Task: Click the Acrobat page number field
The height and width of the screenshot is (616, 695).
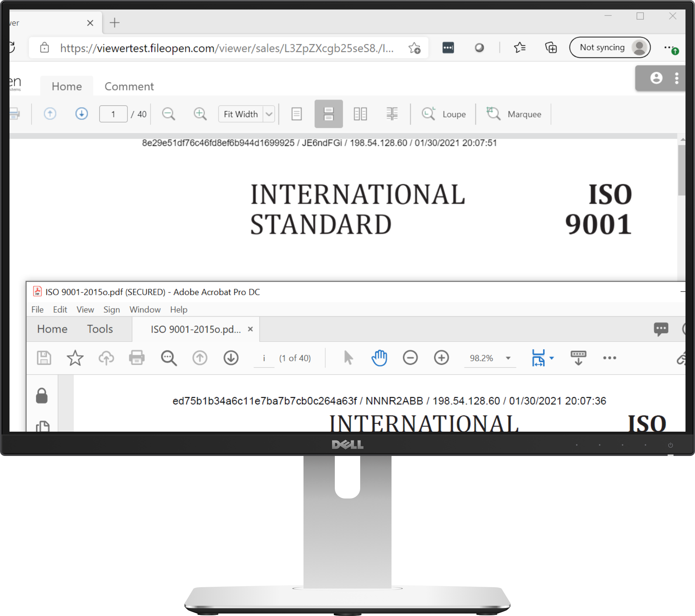Action: [264, 358]
